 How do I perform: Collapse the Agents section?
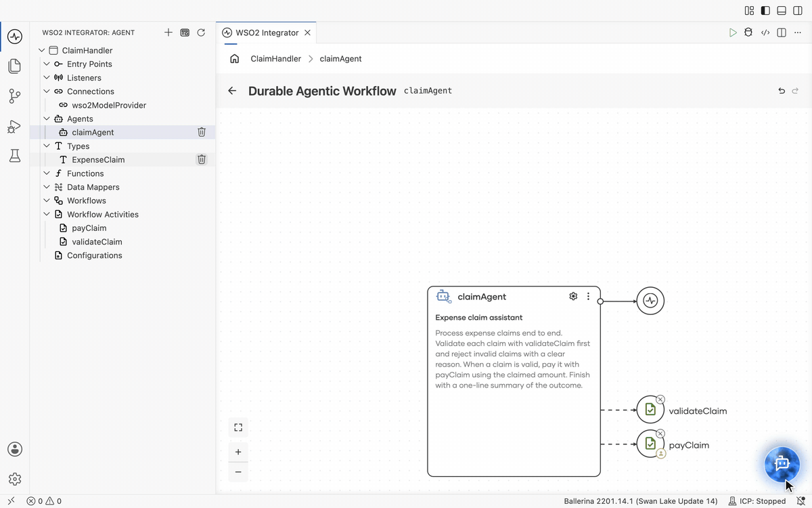[x=47, y=119]
